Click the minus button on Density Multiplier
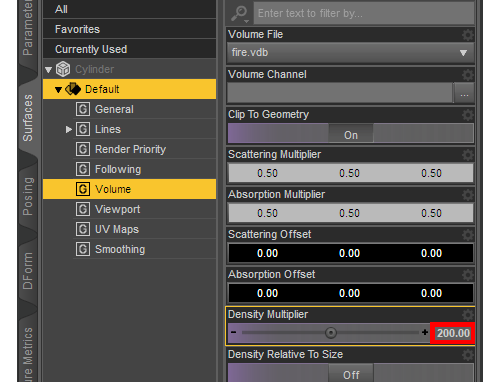This screenshot has height=382, width=500. [x=234, y=332]
